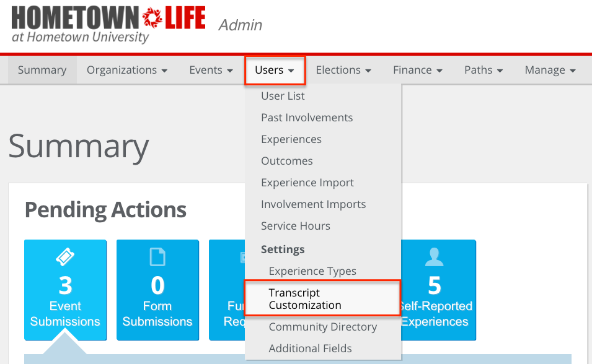592x364 pixels.
Task: Choose User List from the menu
Action: pos(283,96)
